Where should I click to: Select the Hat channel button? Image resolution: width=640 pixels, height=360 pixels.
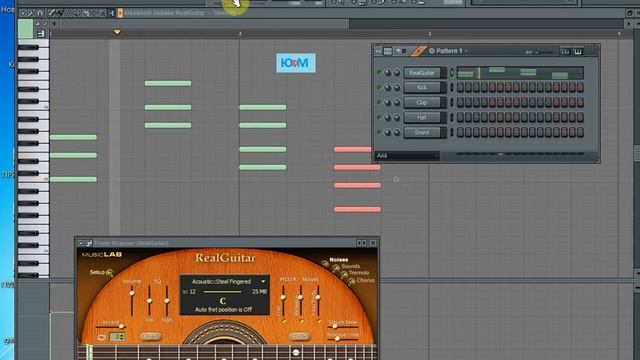pos(422,117)
